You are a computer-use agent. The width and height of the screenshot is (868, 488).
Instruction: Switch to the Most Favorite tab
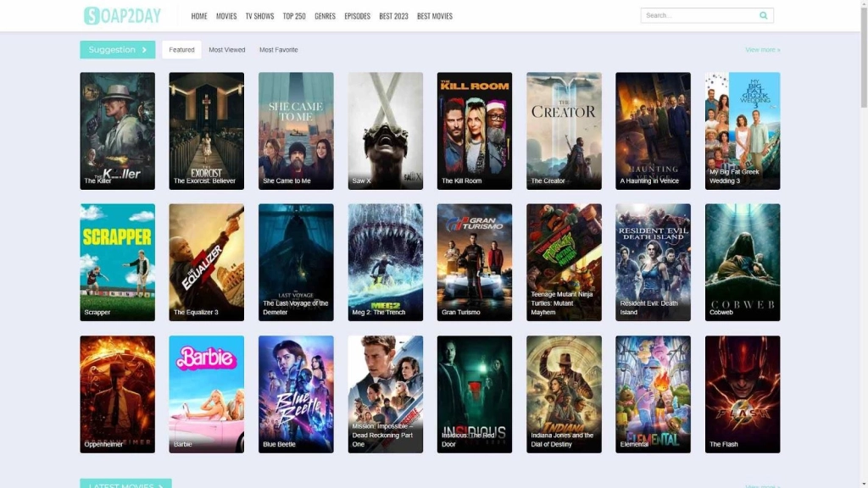[x=278, y=50]
